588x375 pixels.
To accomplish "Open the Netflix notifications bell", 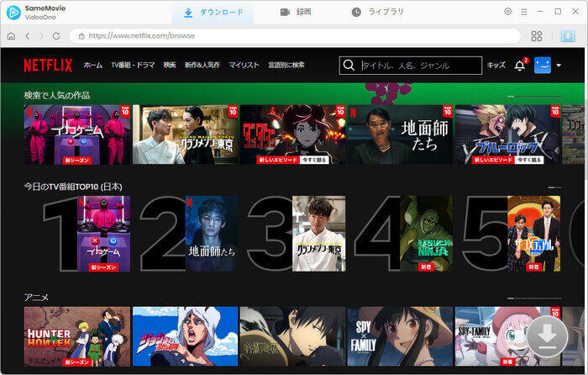I will coord(520,66).
